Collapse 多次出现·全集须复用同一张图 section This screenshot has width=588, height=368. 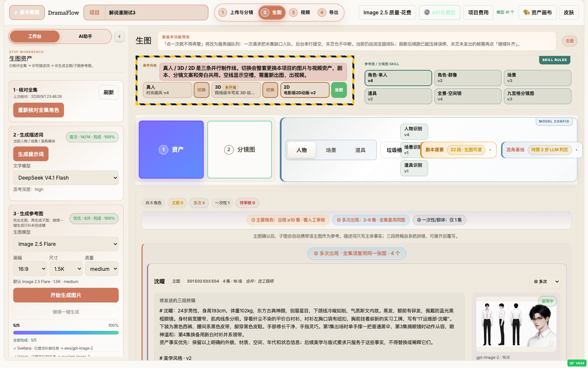[356, 254]
